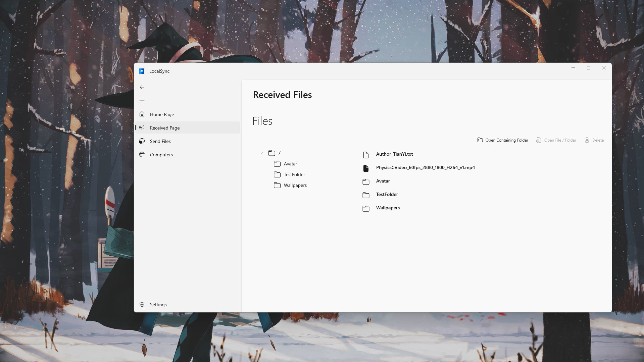Click the LocalSync app logo icon
This screenshot has height=362, width=644.
coord(142,71)
